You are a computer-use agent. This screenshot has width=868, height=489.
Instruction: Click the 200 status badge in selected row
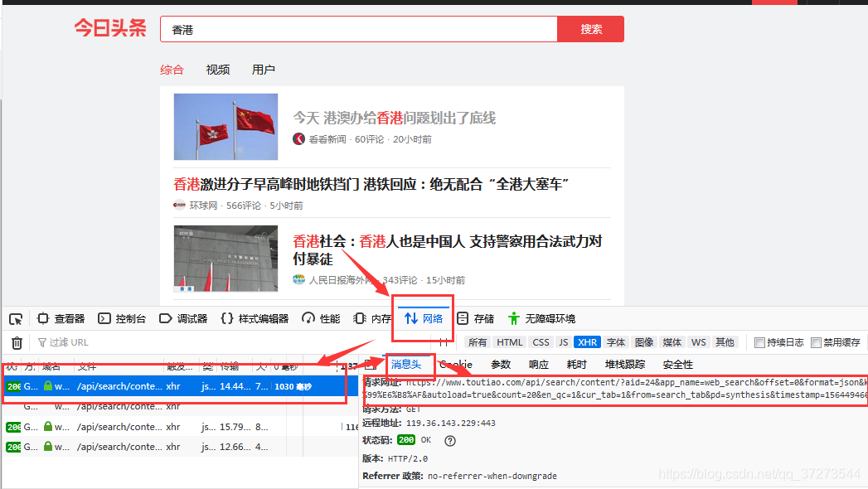click(x=14, y=386)
